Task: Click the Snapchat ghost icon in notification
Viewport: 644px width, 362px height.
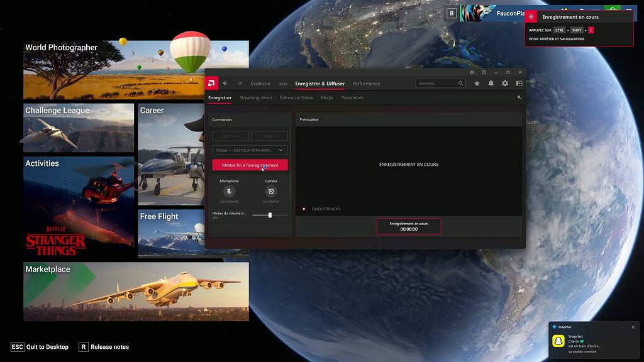Action: click(x=558, y=341)
